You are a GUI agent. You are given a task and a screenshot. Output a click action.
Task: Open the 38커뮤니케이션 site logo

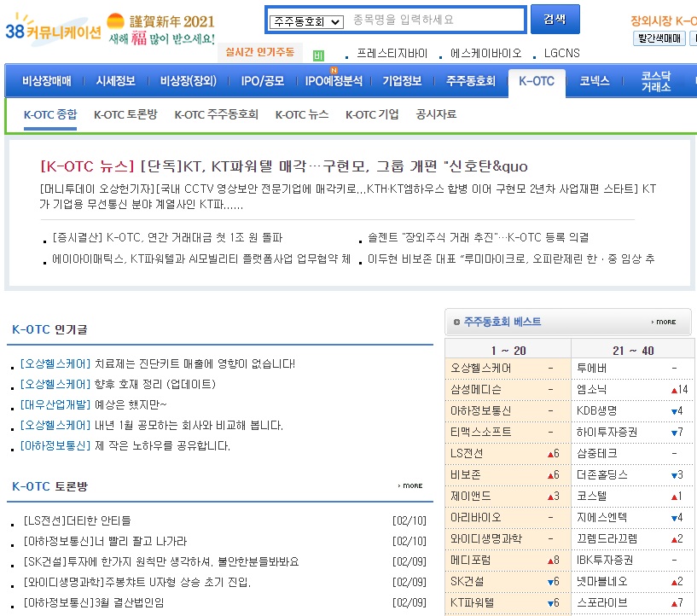pos(53,29)
